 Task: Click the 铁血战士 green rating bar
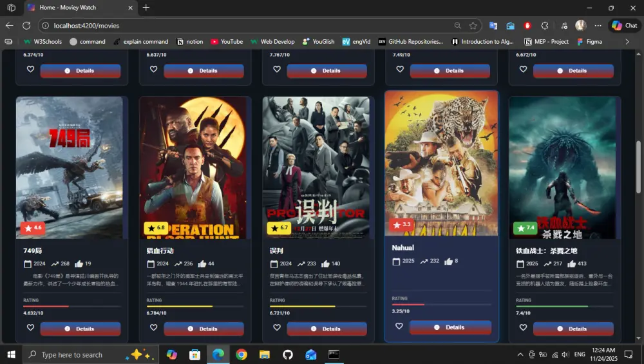pos(565,307)
